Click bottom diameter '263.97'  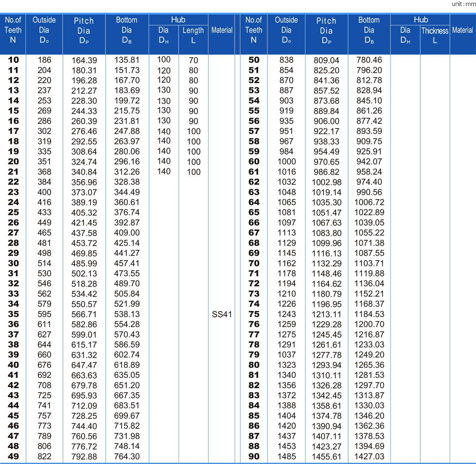point(127,142)
